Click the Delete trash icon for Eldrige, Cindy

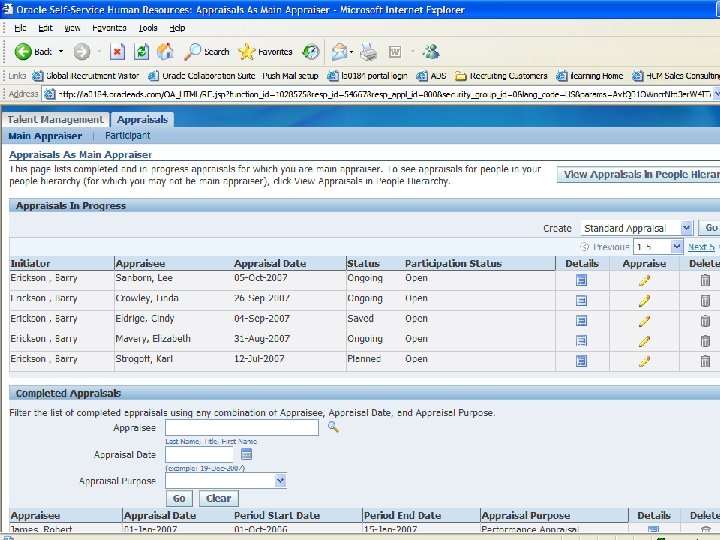tap(705, 321)
